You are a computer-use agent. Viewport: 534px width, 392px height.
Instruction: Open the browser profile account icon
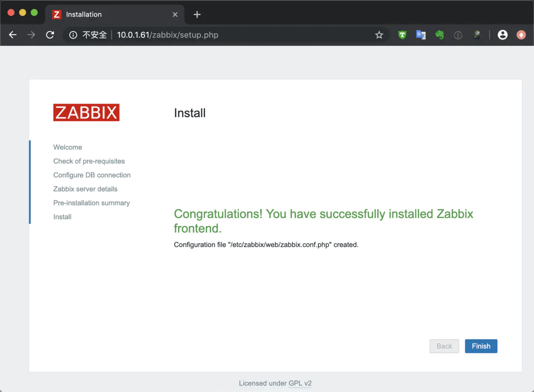tap(503, 35)
